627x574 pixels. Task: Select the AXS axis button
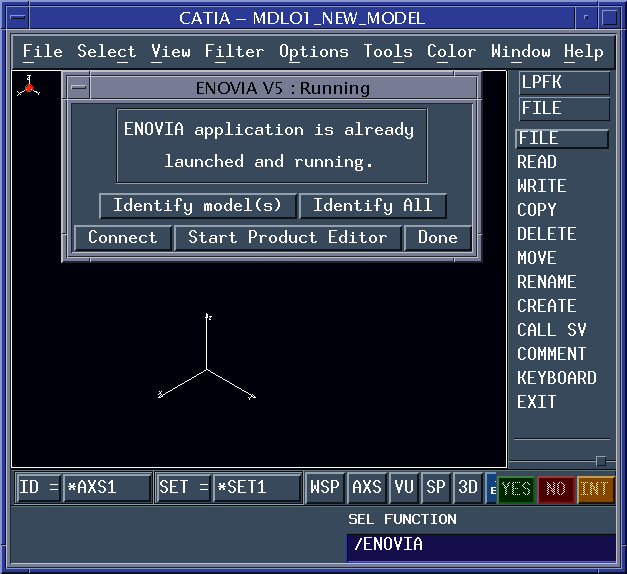[367, 488]
